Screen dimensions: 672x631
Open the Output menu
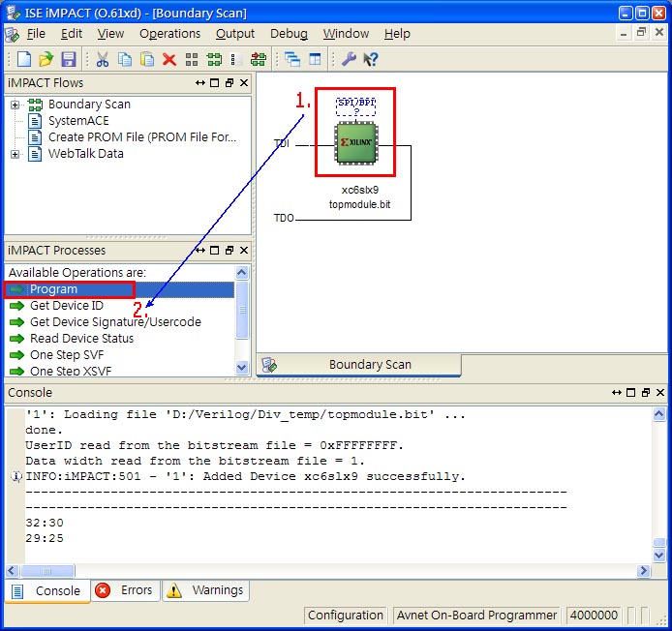coord(235,34)
